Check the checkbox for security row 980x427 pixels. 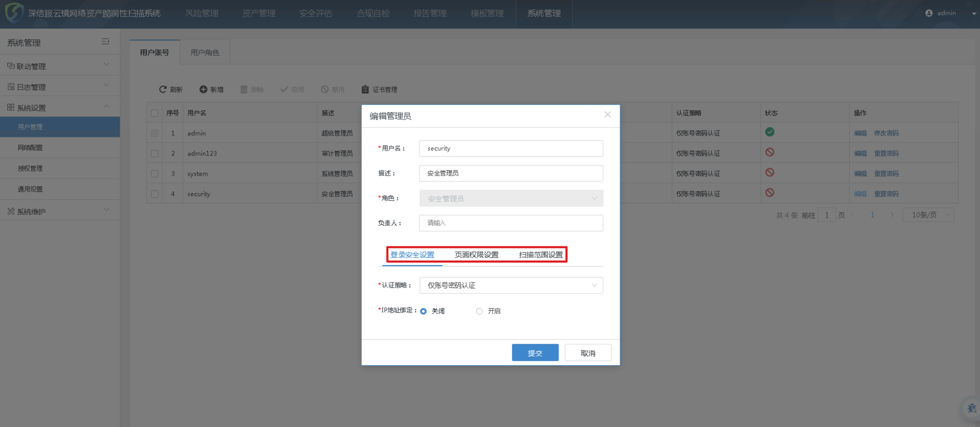(x=155, y=194)
